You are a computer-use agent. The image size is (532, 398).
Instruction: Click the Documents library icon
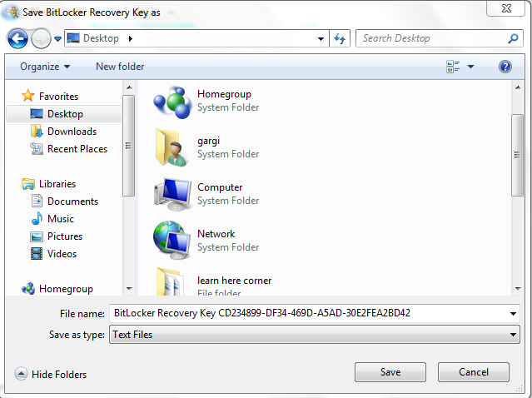[37, 201]
